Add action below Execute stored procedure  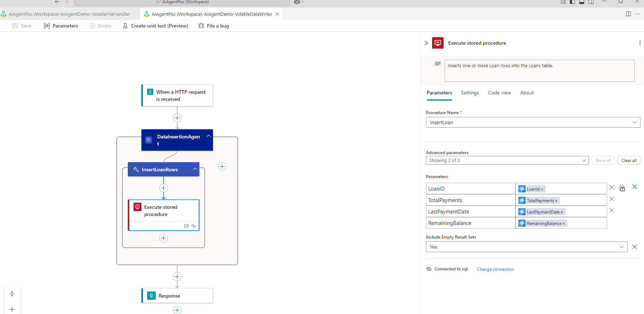pos(164,238)
